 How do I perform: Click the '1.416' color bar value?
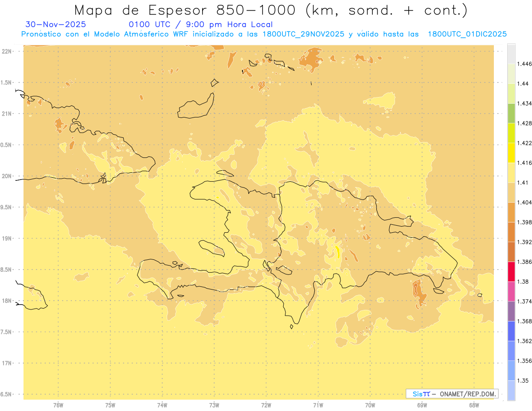point(524,163)
